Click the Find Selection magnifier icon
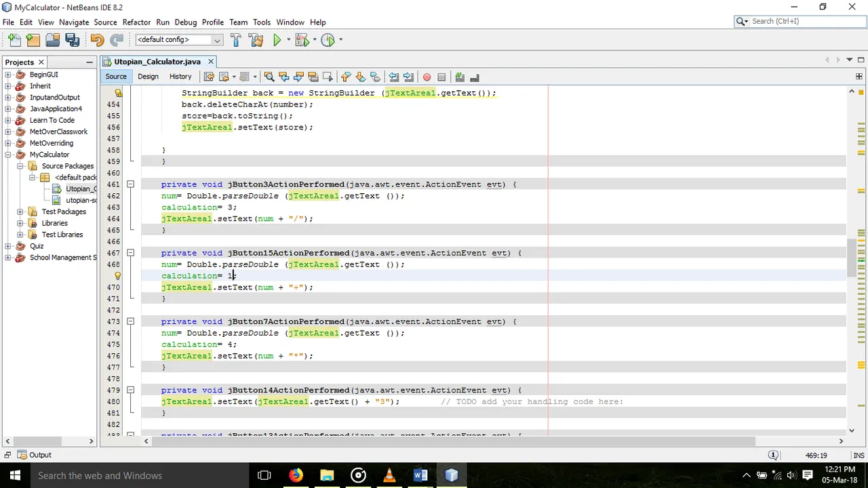This screenshot has width=868, height=488. (269, 77)
